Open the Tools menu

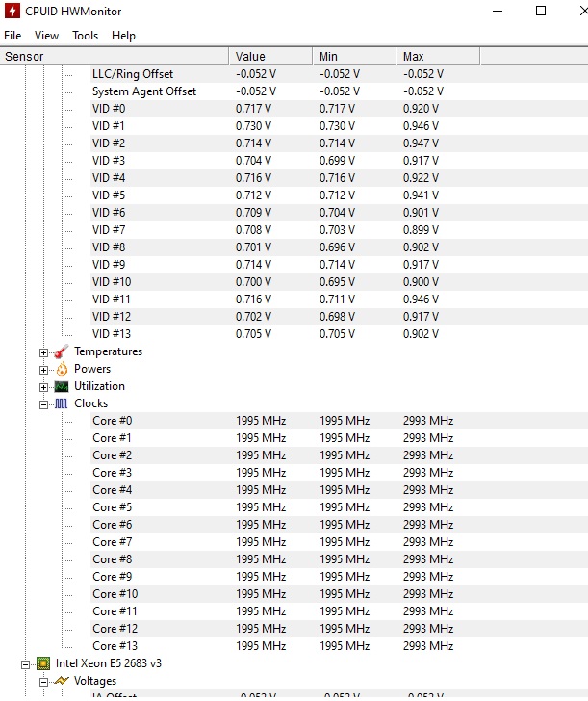click(86, 36)
